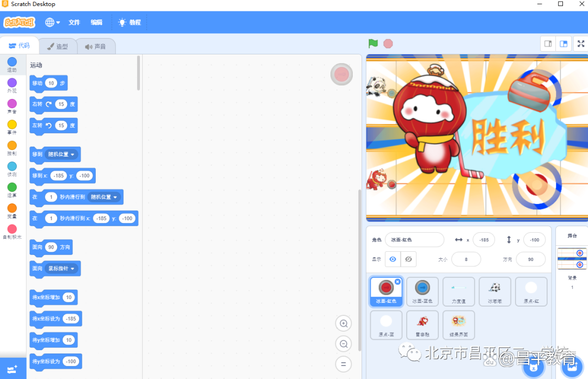Stop the project with the red stop button

click(388, 44)
